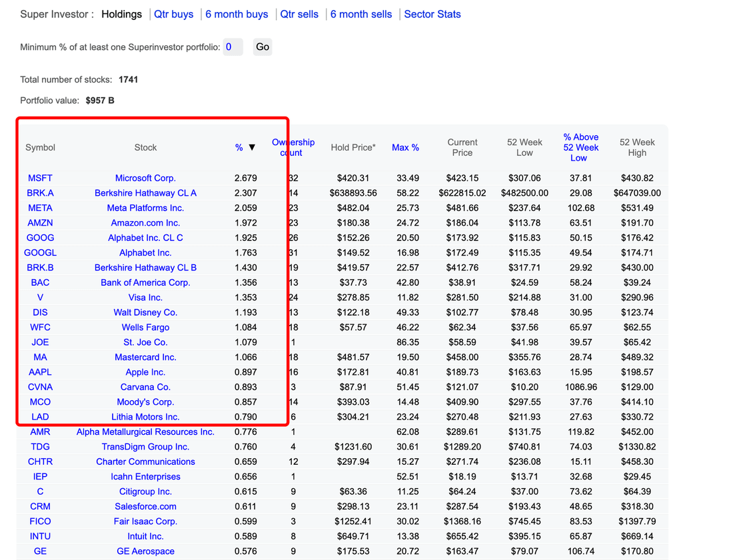Open the INTU symbol link
Screen dimensions: 733x560
point(40,537)
